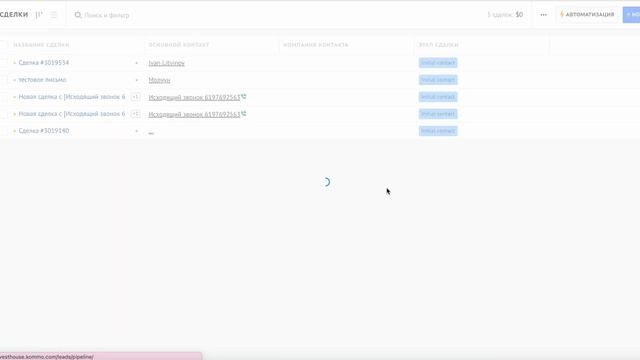Click the blue new deal button
Image resolution: width=640 pixels, height=360 pixels.
pos(631,15)
